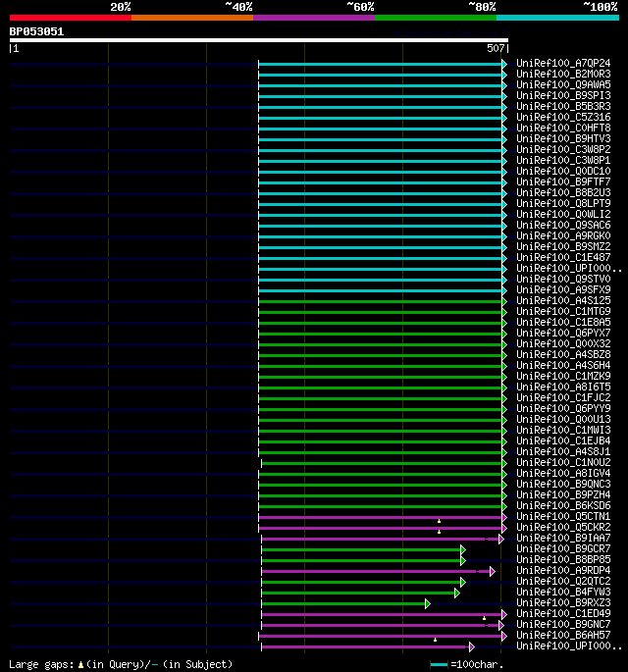Image resolution: width=628 pixels, height=672 pixels.
Task: Click the query end position 507 label
Action: pyautogui.click(x=496, y=48)
